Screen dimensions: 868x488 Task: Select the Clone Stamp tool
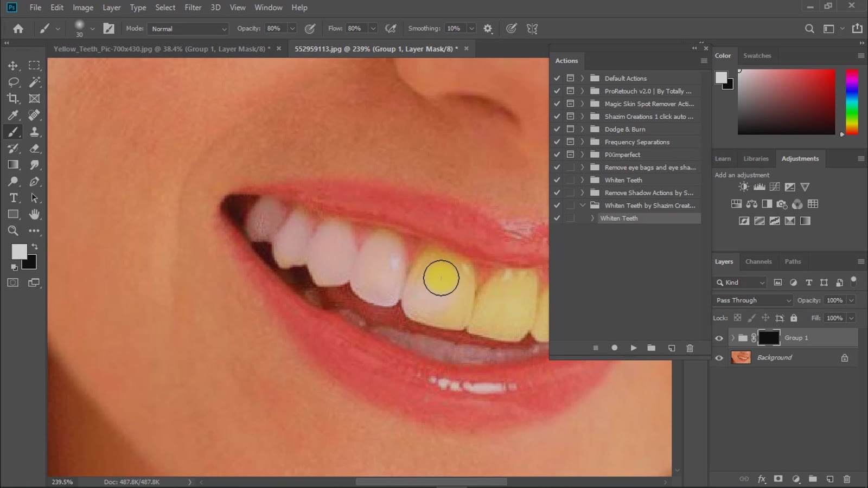click(x=35, y=131)
